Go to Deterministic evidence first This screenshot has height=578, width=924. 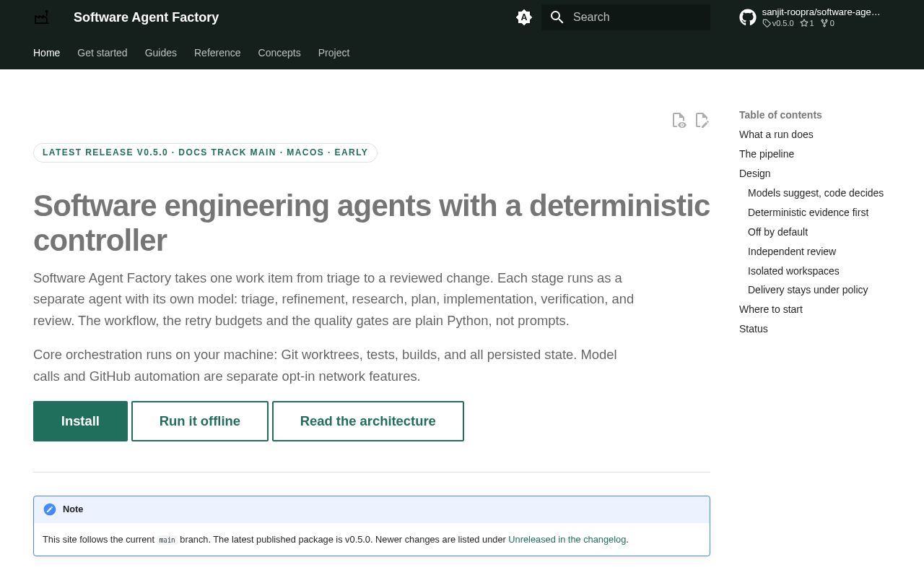(x=808, y=212)
